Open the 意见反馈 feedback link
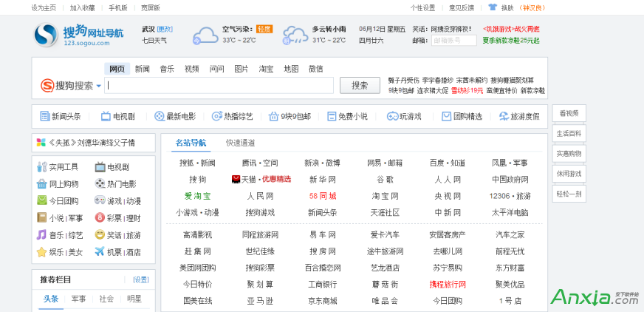 point(462,7)
